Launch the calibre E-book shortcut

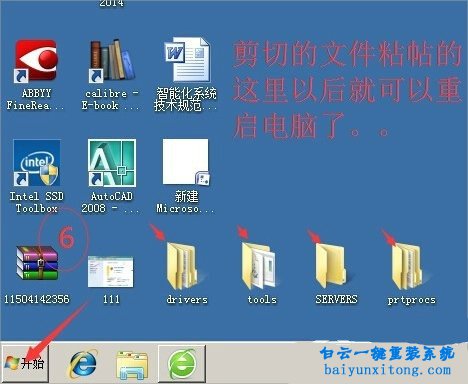point(111,61)
